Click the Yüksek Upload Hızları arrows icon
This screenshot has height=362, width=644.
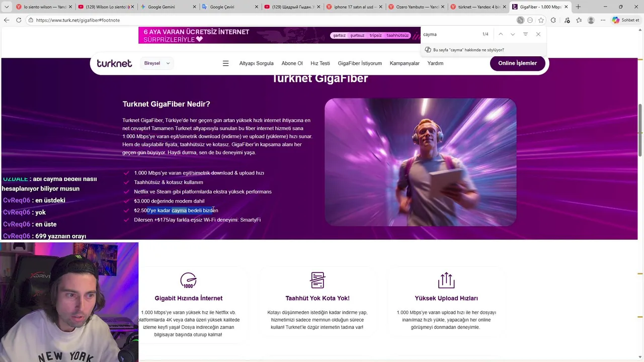coord(446,280)
